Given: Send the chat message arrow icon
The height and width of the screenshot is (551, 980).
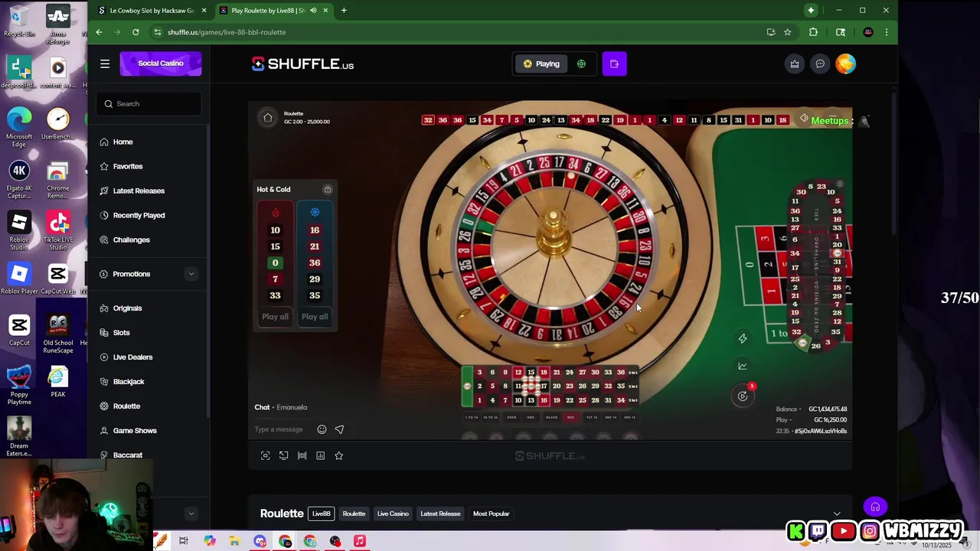Looking at the screenshot, I should 339,429.
